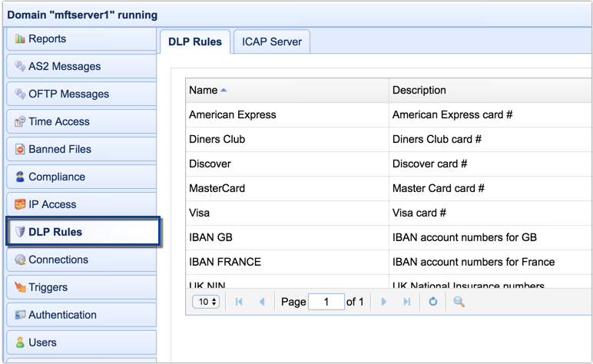Open the Triggers module
593x364 pixels.
pos(81,287)
